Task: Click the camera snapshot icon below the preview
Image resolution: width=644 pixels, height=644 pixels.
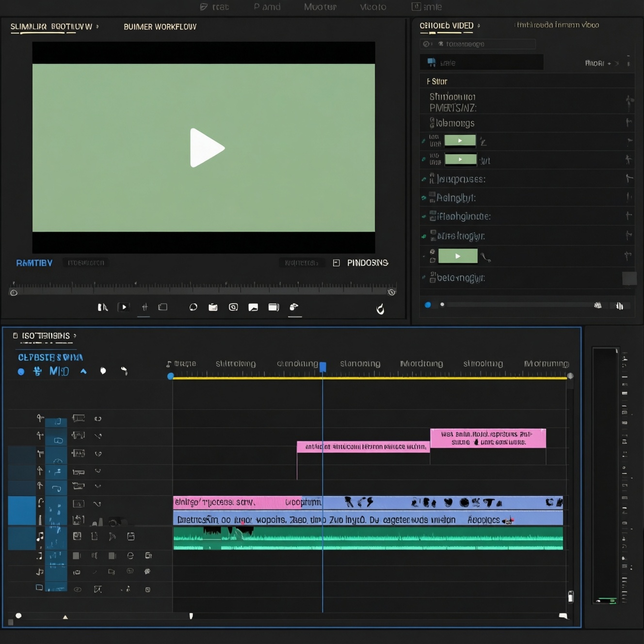Action: [x=233, y=307]
